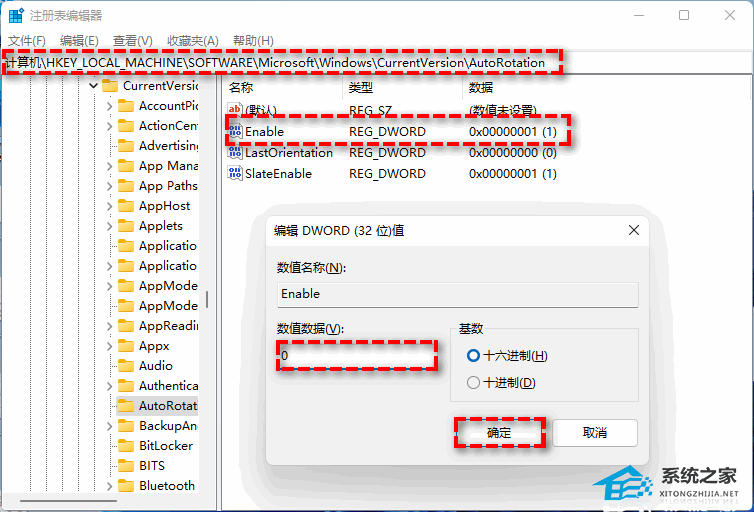Click the Authentica folder icon
The image size is (754, 512).
(126, 386)
